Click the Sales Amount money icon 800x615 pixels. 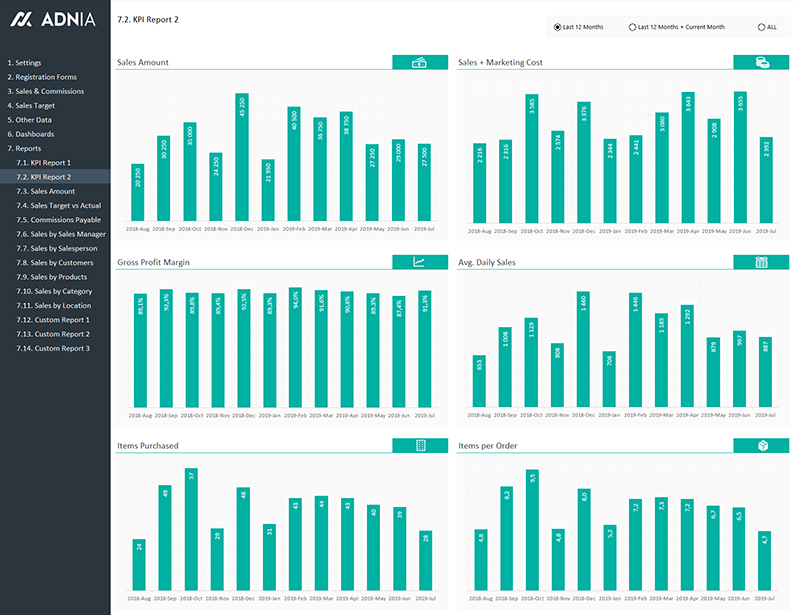[x=420, y=62]
